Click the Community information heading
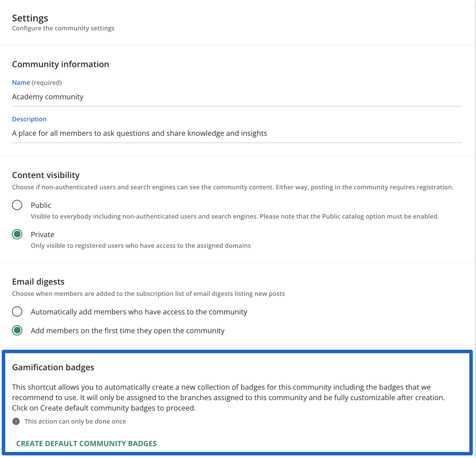This screenshot has width=476, height=458. click(61, 64)
